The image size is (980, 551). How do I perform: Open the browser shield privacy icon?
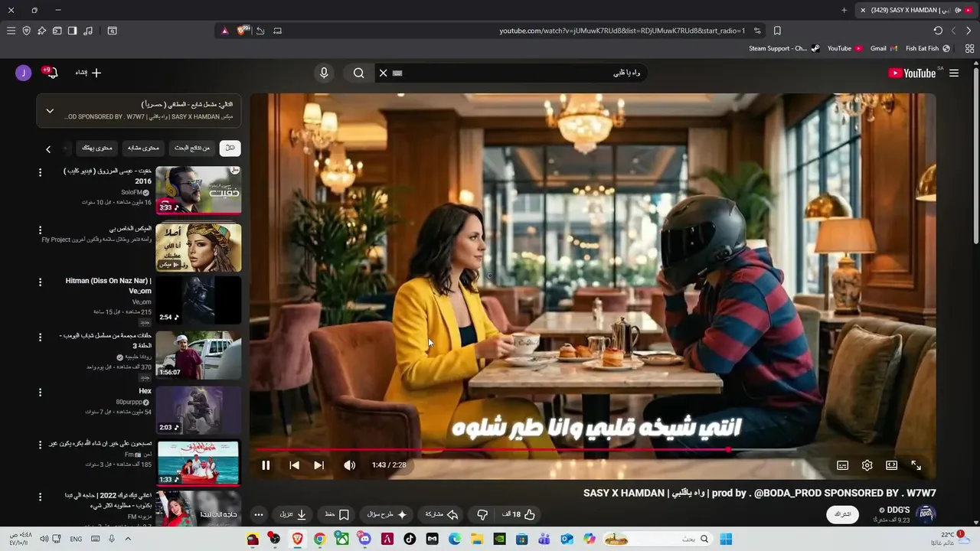26,31
